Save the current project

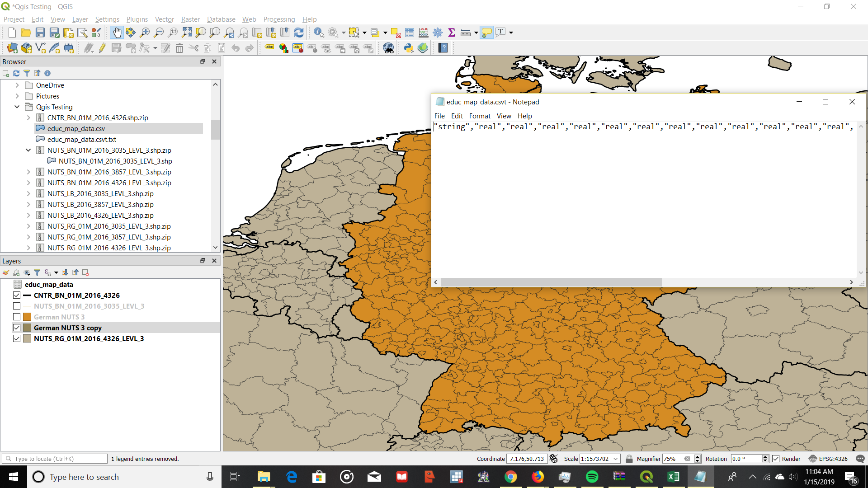coord(40,33)
